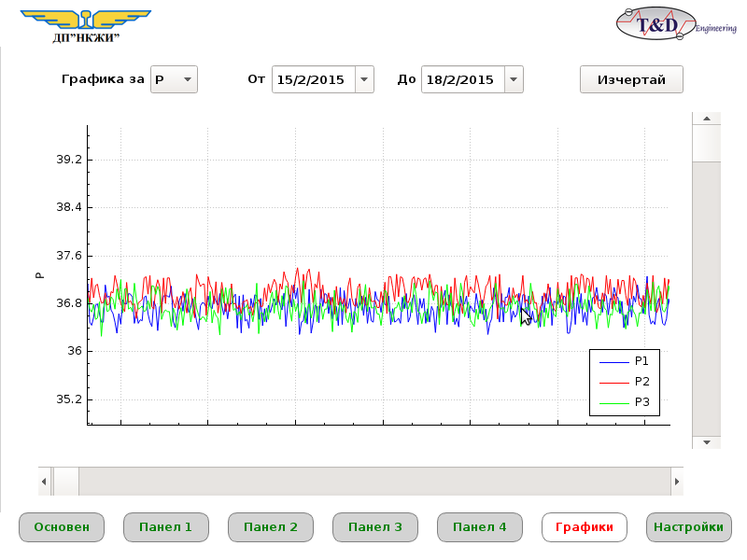747x560 pixels.
Task: Click the vertical scrollbar down arrow
Action: click(706, 441)
